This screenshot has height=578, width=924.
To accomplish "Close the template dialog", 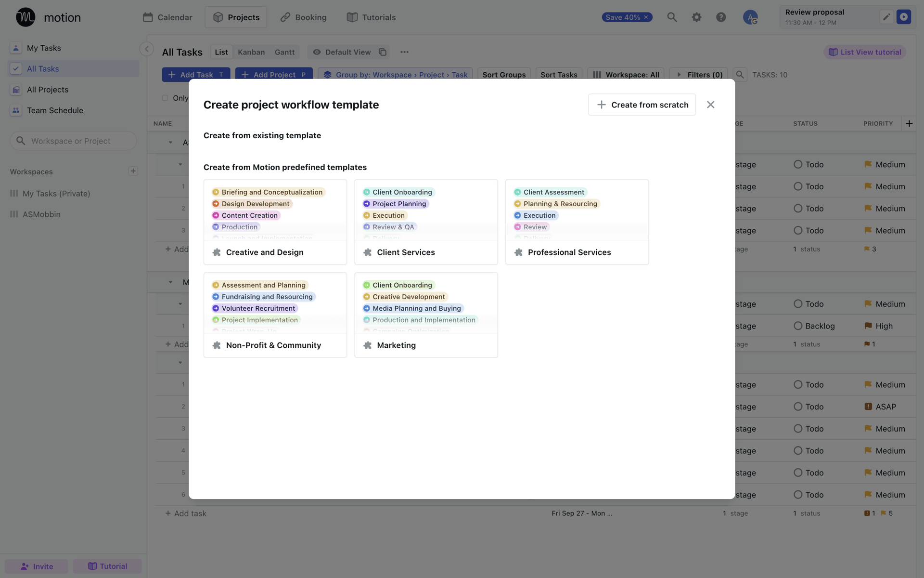I will (x=710, y=105).
